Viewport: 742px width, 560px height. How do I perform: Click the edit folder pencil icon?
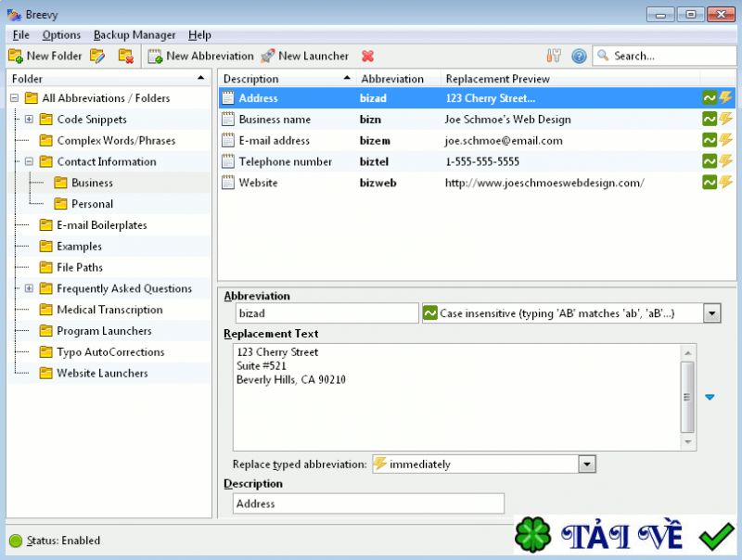coord(97,56)
